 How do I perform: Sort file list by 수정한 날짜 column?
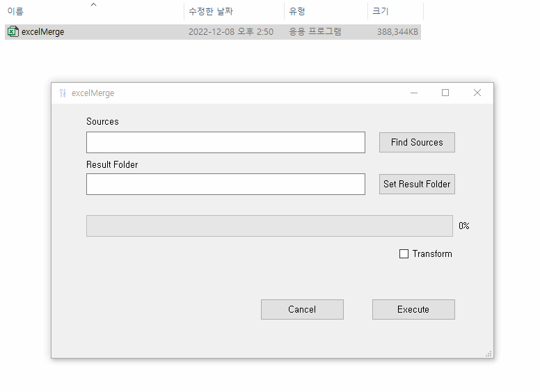pos(211,11)
